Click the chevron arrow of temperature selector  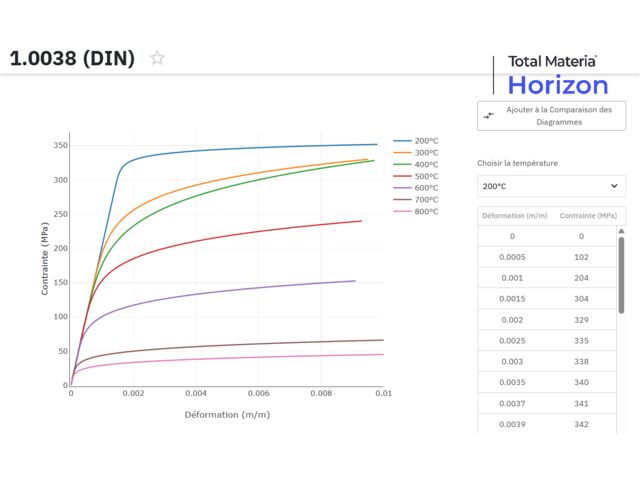(x=614, y=186)
